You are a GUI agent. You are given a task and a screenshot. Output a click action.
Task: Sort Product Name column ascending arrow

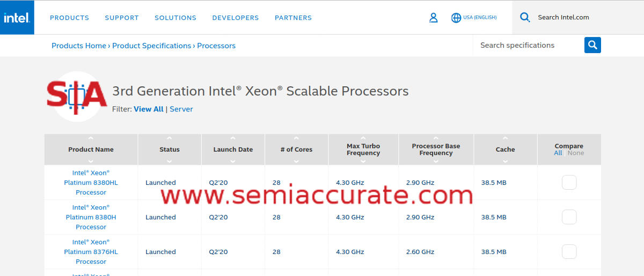point(91,138)
